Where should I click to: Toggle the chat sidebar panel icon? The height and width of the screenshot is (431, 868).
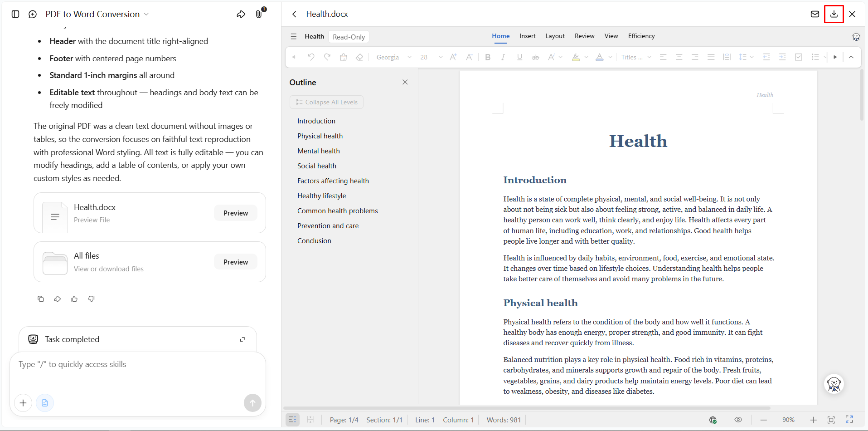point(15,14)
